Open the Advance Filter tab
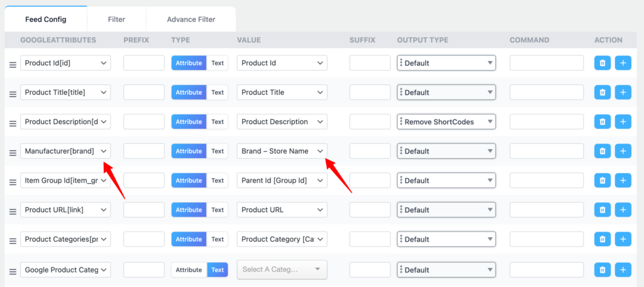The width and height of the screenshot is (644, 287). click(191, 20)
